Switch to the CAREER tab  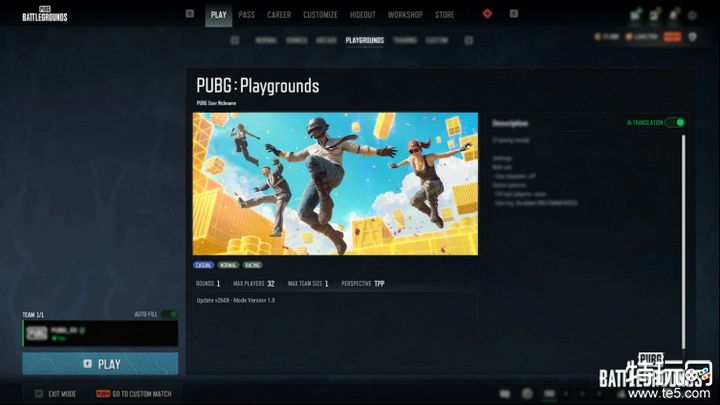pyautogui.click(x=279, y=15)
